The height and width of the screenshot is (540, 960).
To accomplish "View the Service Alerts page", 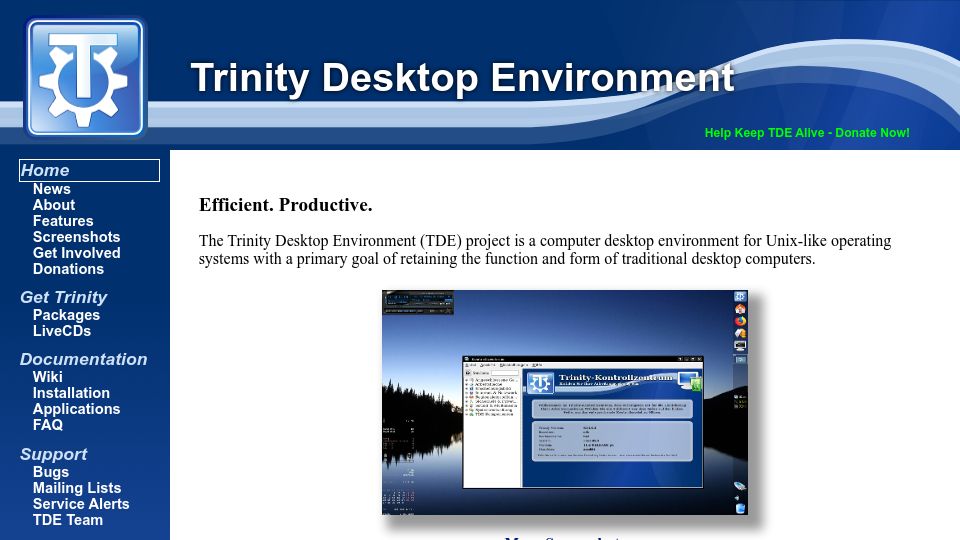I will click(81, 504).
